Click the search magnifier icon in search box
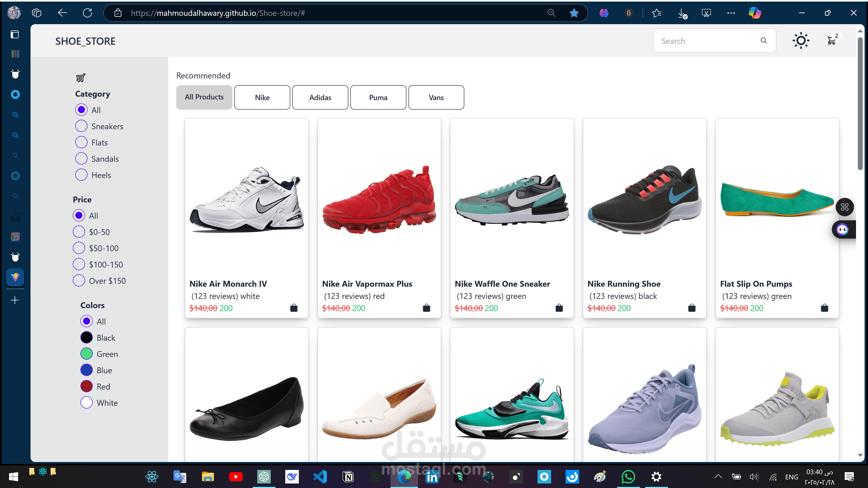Screen dimensions: 868x488 pyautogui.click(x=764, y=41)
